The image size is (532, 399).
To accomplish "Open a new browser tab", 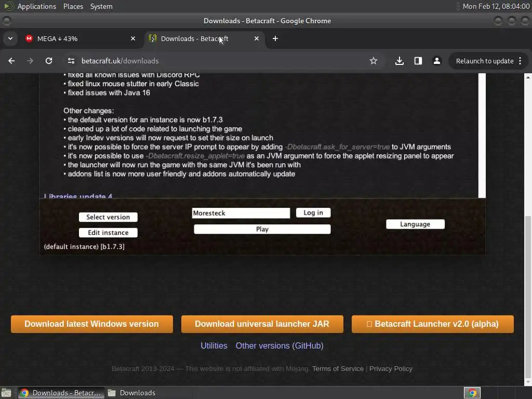I will 275,38.
